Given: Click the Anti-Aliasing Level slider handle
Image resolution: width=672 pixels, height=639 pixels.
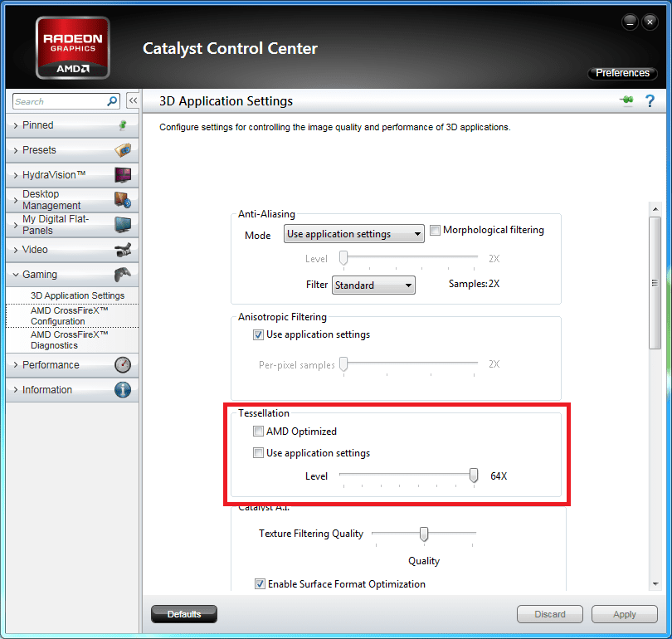Looking at the screenshot, I should 343,258.
